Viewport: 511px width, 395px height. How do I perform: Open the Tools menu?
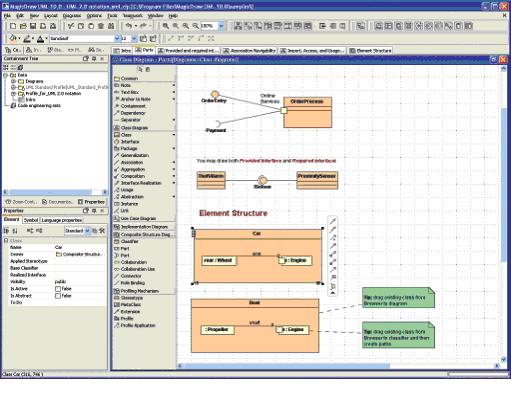click(x=112, y=16)
